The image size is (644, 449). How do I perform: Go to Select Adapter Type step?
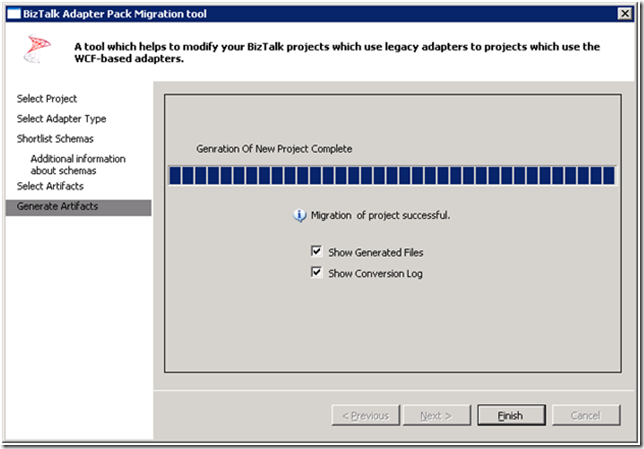(62, 119)
